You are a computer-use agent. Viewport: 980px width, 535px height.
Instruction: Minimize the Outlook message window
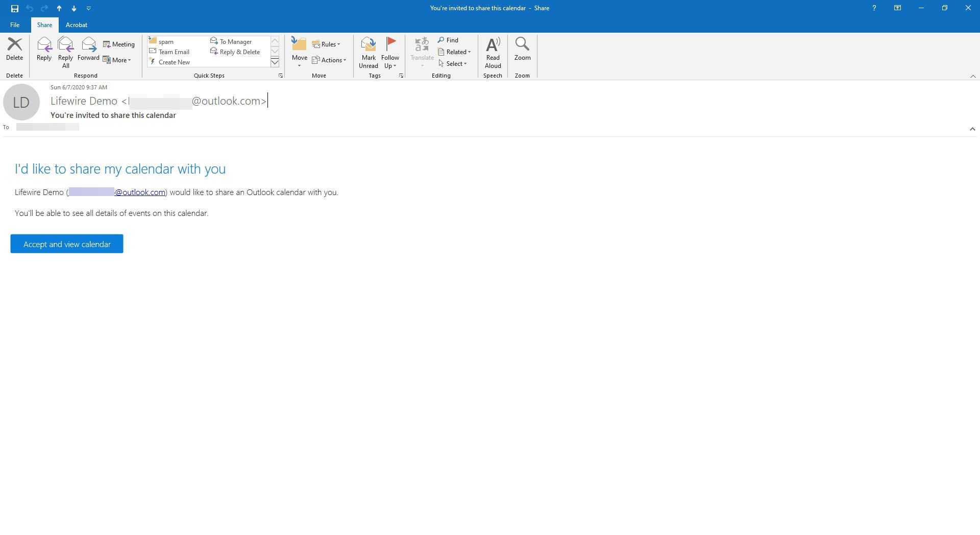(x=921, y=8)
